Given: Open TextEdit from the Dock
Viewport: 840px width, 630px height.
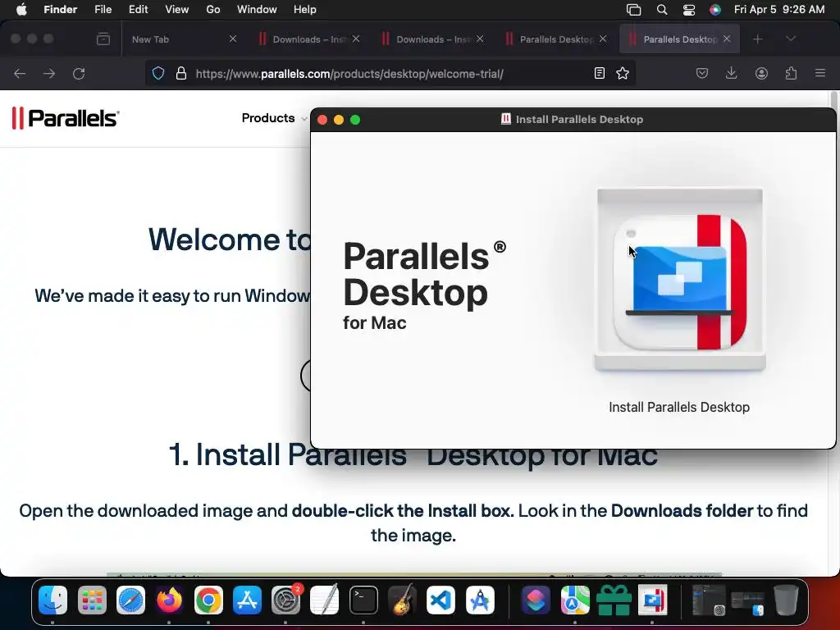Looking at the screenshot, I should (325, 600).
